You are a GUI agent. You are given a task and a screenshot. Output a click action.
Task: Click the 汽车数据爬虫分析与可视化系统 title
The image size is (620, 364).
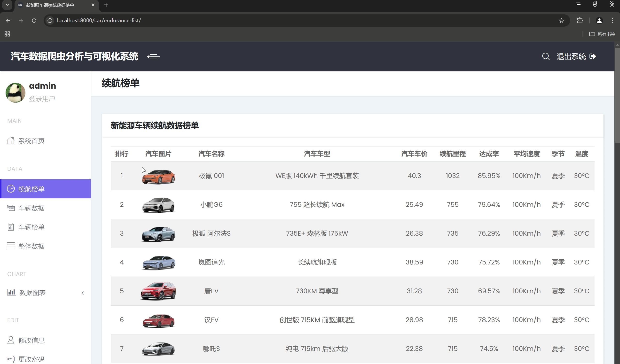[75, 56]
